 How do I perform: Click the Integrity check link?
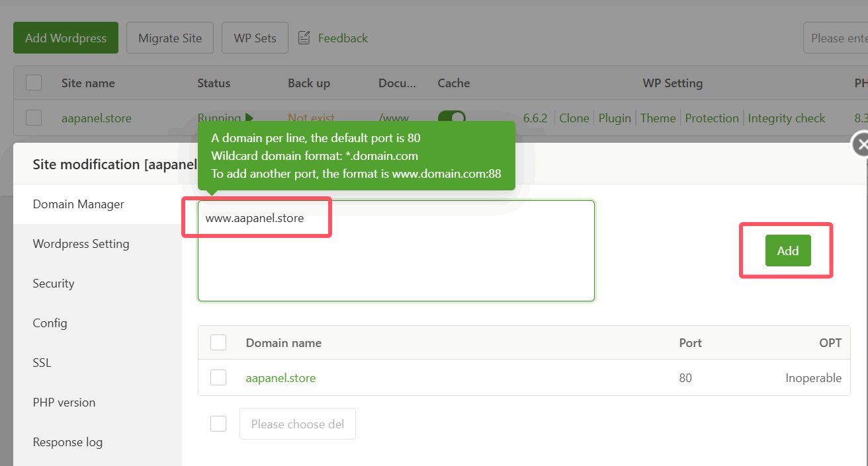[x=787, y=118]
